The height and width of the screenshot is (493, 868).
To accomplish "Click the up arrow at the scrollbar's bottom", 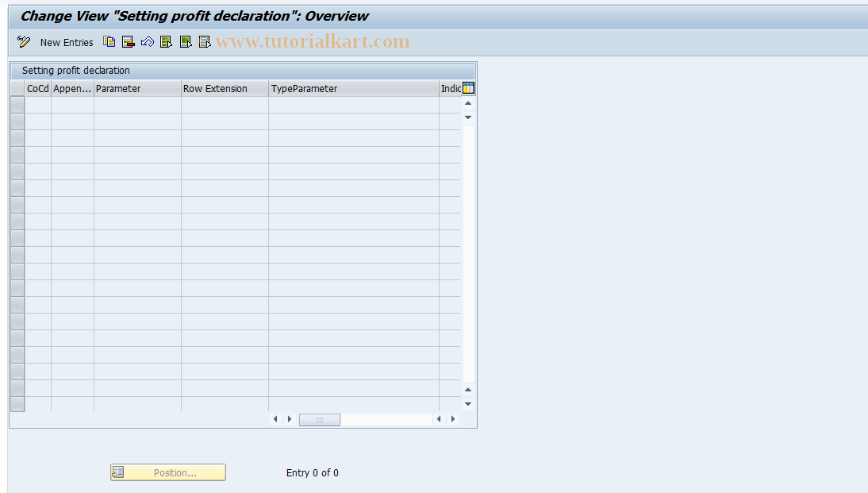I will [x=468, y=390].
